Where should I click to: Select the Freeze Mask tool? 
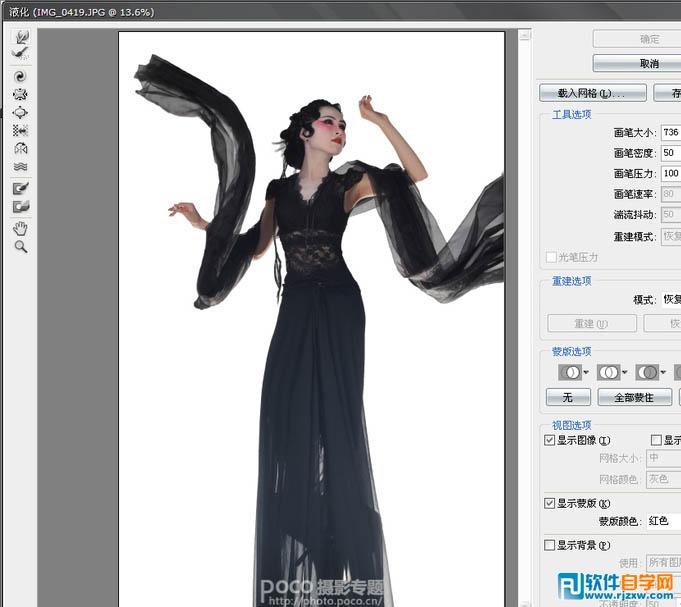click(21, 188)
